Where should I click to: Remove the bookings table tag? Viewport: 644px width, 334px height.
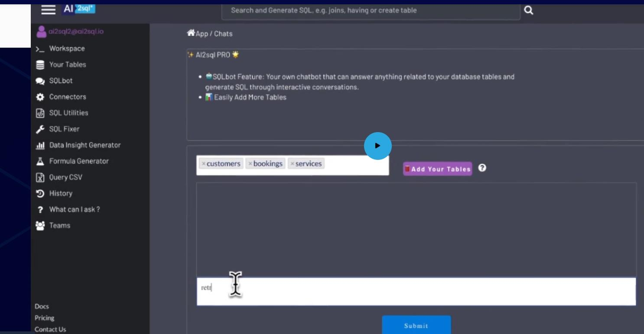[250, 164]
